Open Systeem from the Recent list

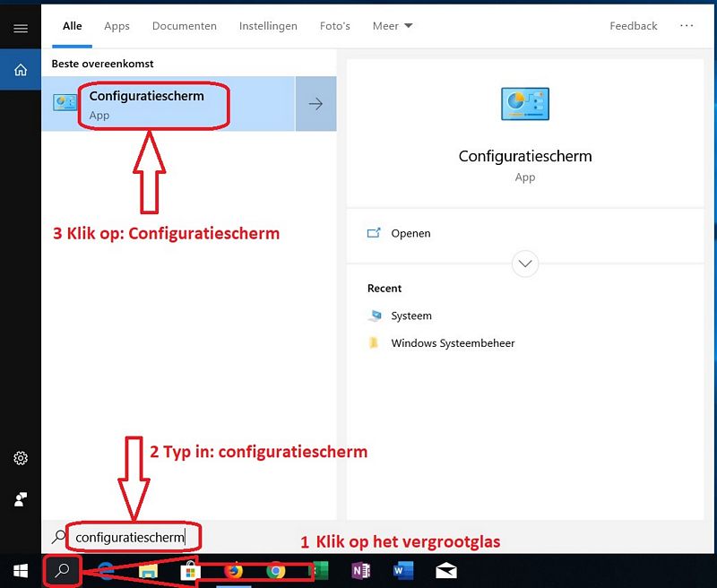410,316
